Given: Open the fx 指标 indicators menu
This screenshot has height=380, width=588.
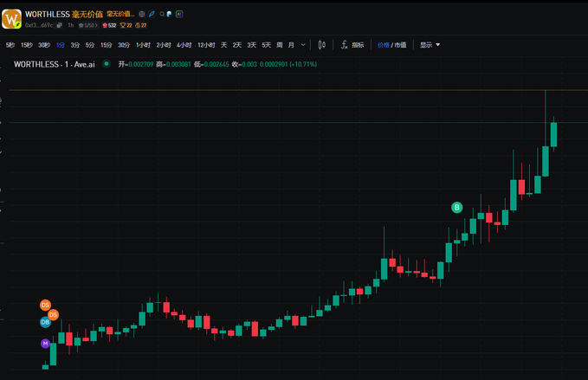Looking at the screenshot, I should [x=352, y=45].
